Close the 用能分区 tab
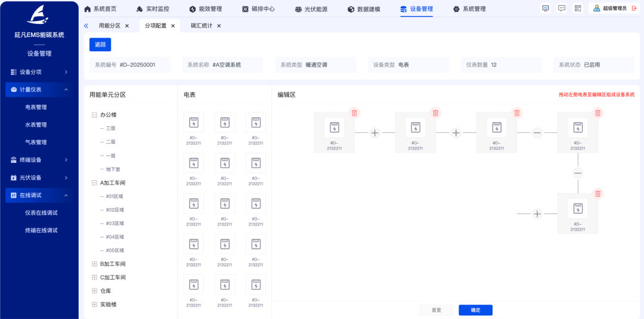Screen dimensions: 644x319 (127, 26)
